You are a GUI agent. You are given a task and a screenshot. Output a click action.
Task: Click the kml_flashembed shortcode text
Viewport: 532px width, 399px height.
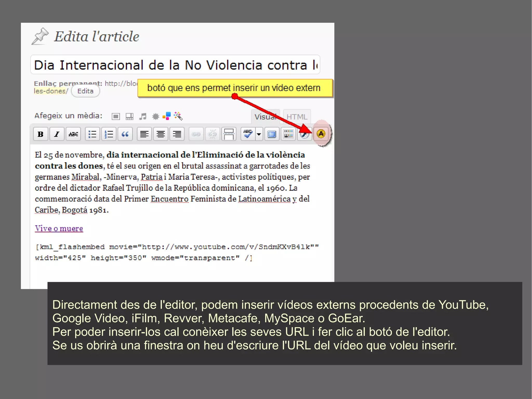pos(177,252)
